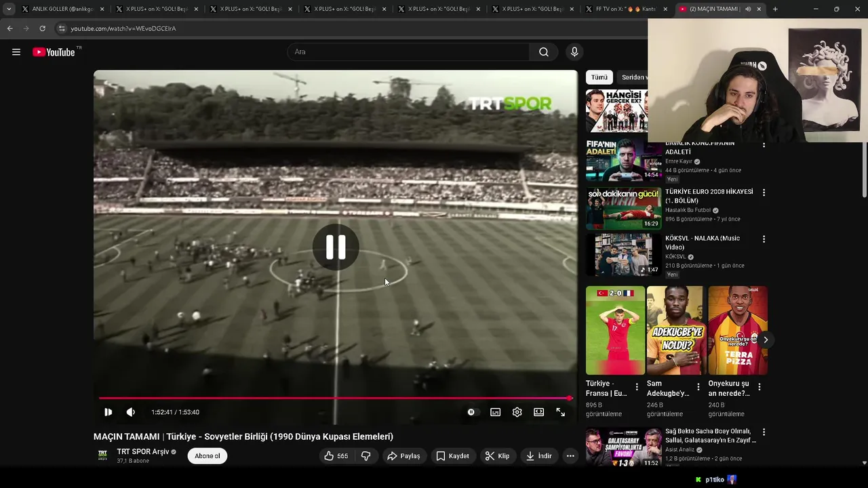
Task: Open a new browser tab
Action: (775, 9)
